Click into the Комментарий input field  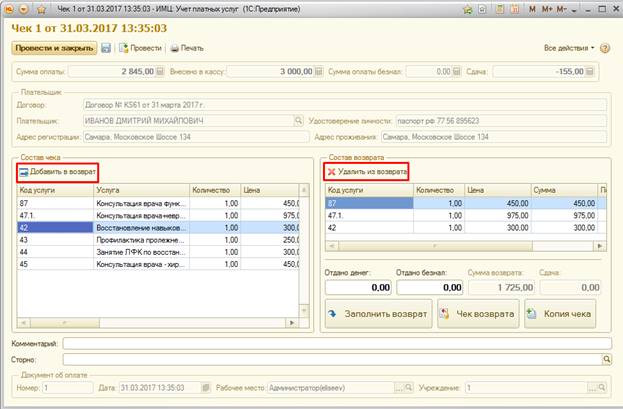[335, 342]
